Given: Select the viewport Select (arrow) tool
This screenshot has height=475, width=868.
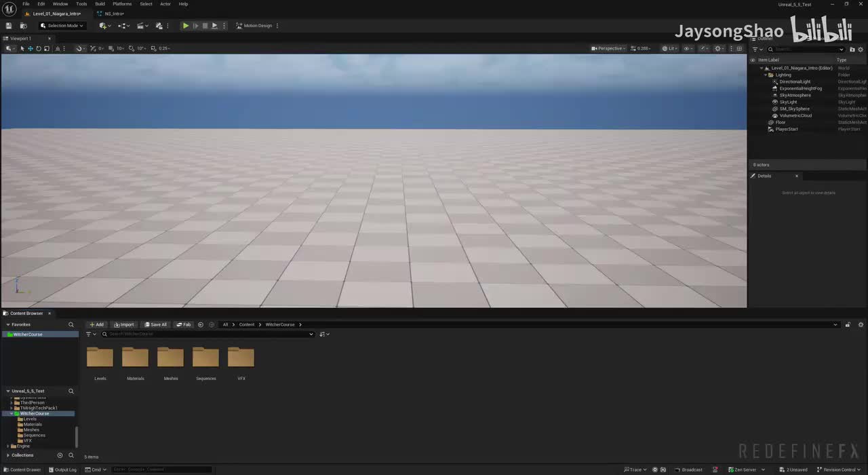Looking at the screenshot, I should click(x=22, y=48).
